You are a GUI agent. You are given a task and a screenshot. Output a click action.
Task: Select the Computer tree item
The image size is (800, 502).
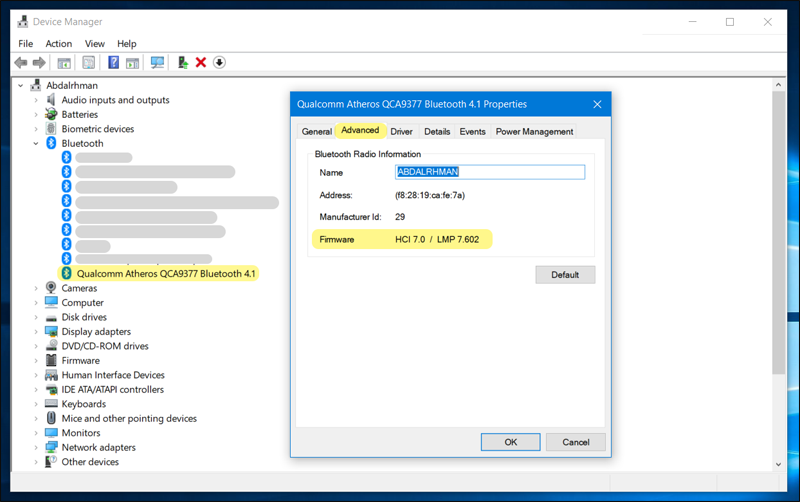83,303
